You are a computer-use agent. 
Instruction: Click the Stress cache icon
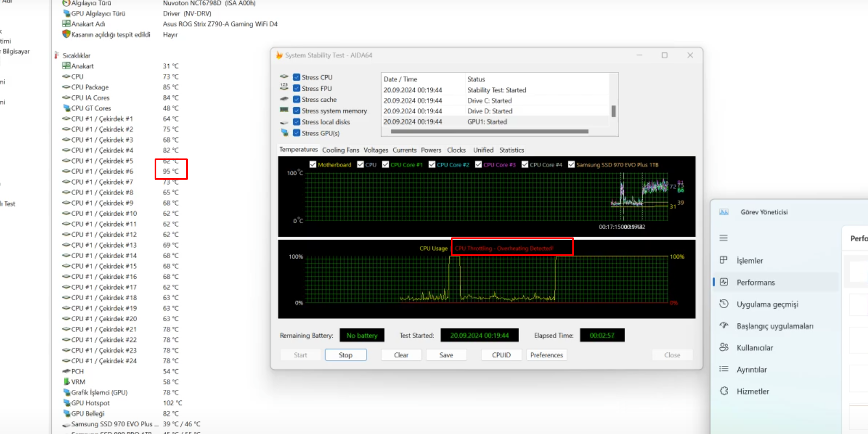284,99
